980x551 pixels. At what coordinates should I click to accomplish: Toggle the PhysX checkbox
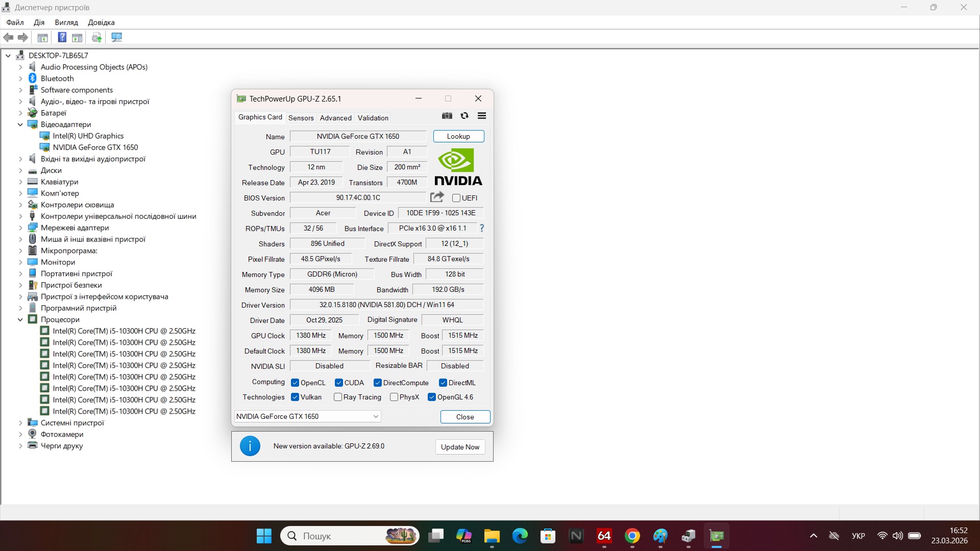tap(394, 397)
